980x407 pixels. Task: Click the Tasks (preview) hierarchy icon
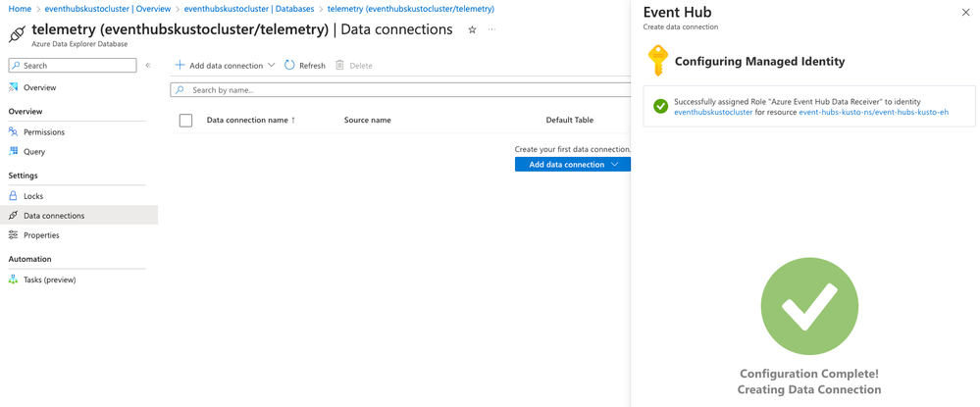coord(13,280)
